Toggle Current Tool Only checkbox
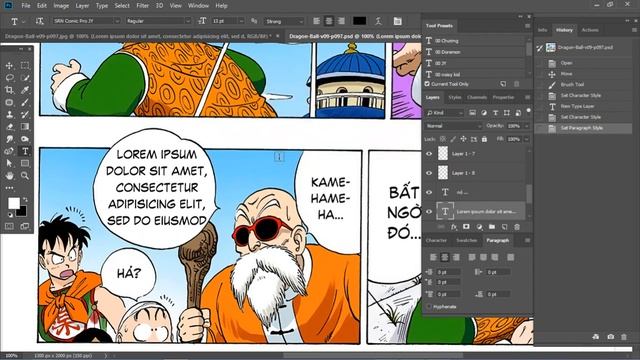The image size is (640, 360). pyautogui.click(x=427, y=84)
